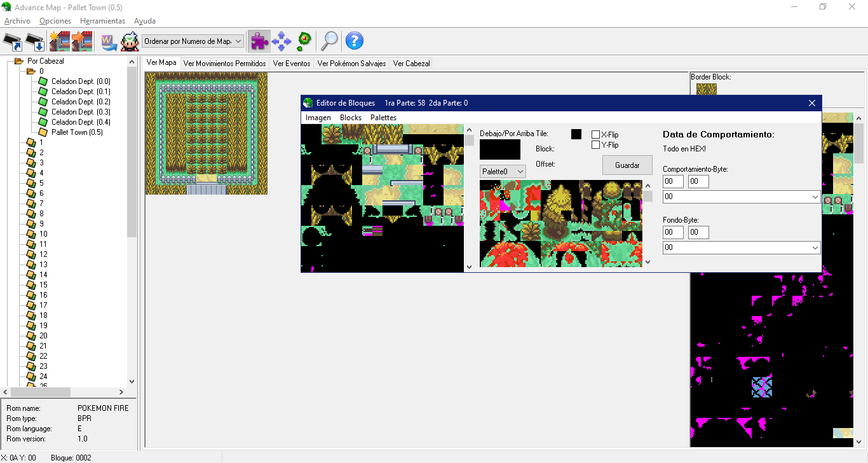
Task: Click the trainer character sprite icon
Action: click(130, 41)
